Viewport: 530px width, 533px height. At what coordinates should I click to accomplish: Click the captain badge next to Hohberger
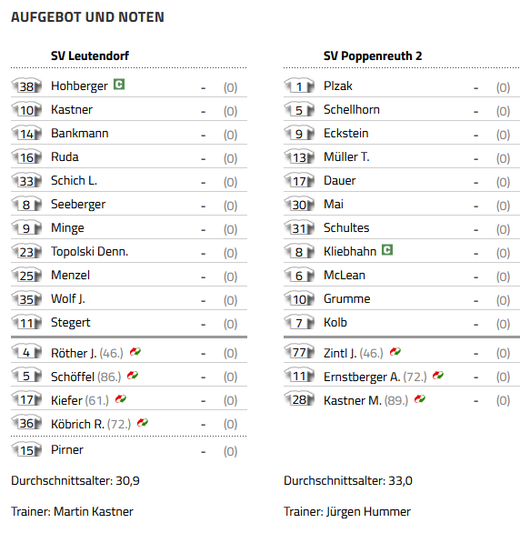tap(119, 84)
